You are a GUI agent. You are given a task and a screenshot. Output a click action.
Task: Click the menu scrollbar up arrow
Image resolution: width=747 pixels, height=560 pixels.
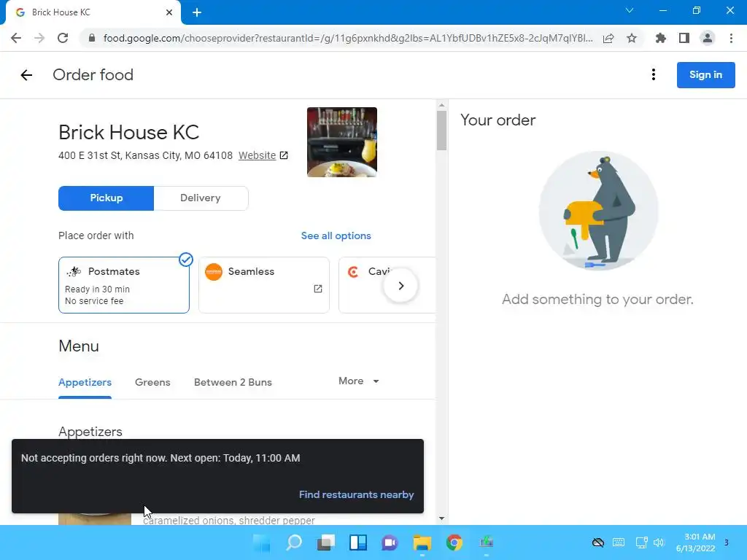coord(441,105)
